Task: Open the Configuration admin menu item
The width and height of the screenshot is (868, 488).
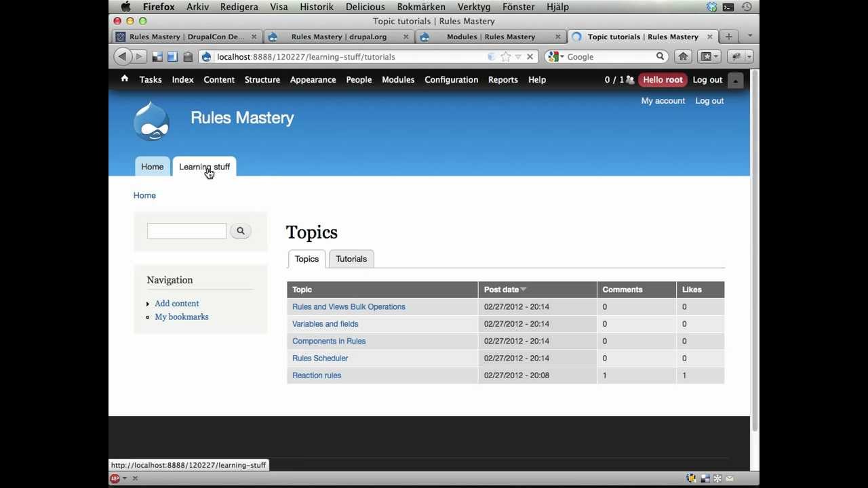Action: (452, 79)
